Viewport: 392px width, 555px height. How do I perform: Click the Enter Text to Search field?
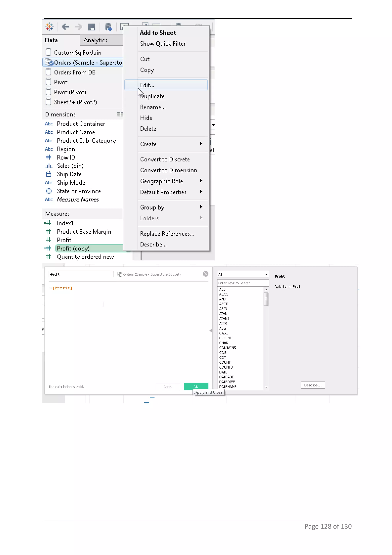[x=243, y=283]
